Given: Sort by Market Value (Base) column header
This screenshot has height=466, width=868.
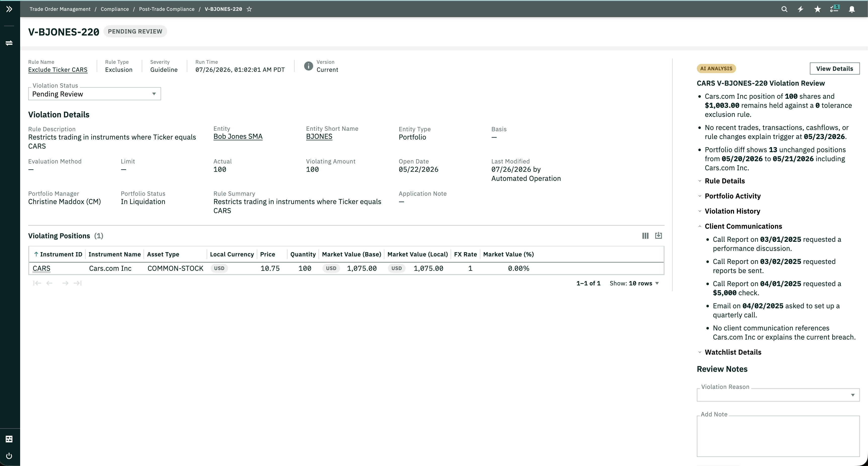Looking at the screenshot, I should (x=351, y=254).
